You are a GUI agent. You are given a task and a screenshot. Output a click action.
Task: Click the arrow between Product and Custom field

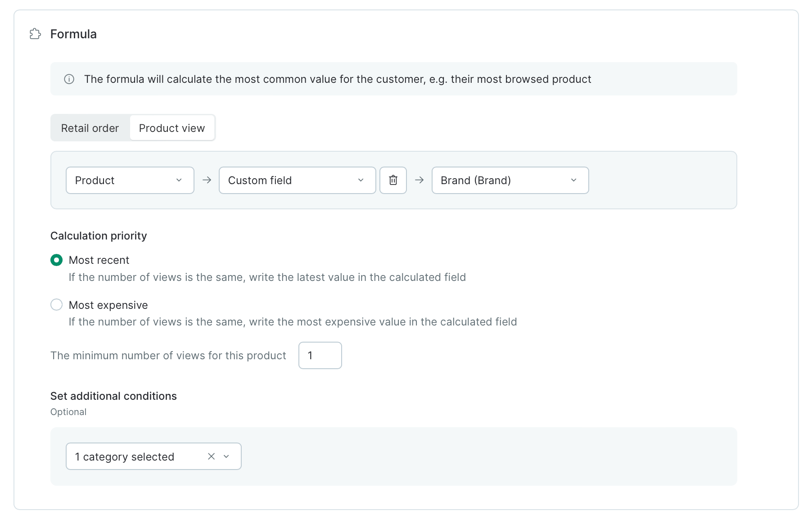[x=207, y=180]
